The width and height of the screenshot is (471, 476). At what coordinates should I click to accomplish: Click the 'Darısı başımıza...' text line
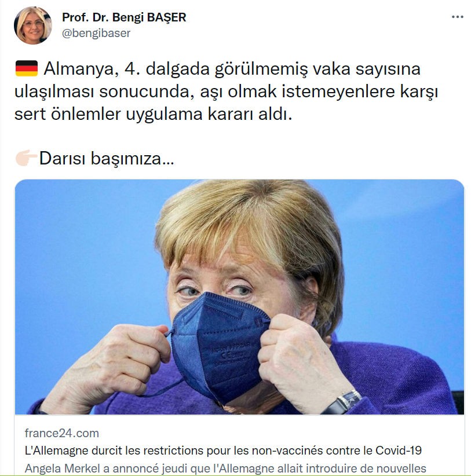(107, 158)
